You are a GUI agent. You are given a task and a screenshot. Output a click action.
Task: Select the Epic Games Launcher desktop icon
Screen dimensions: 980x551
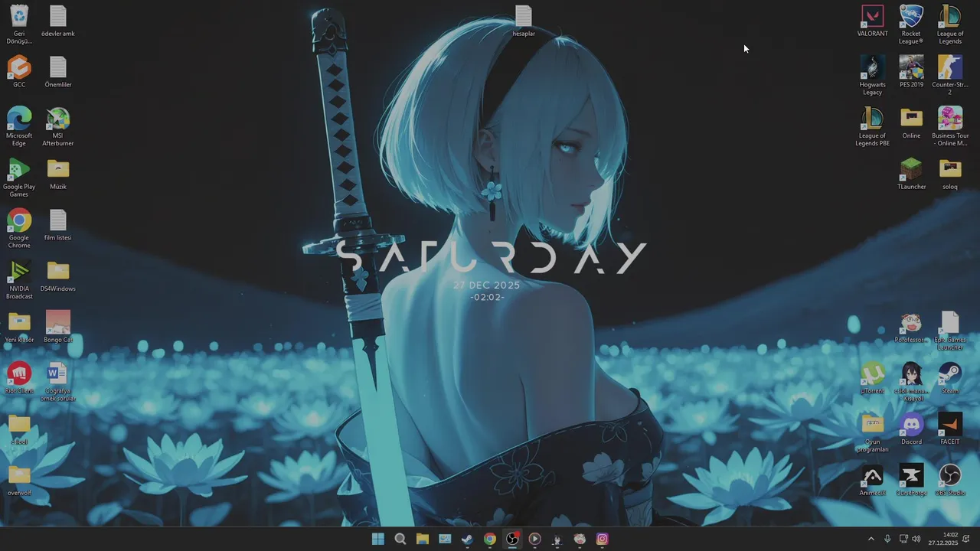tap(950, 331)
